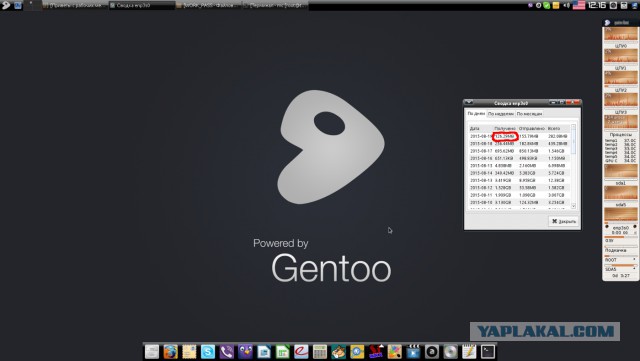The height and width of the screenshot is (361, 640).
Task: Sort by the 'Всего' column header
Action: [x=558, y=128]
